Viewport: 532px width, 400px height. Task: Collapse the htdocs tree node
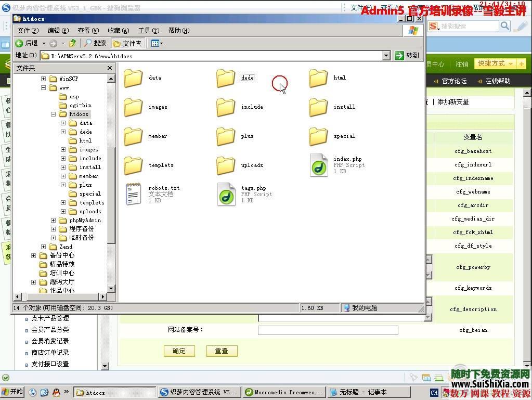[x=54, y=114]
